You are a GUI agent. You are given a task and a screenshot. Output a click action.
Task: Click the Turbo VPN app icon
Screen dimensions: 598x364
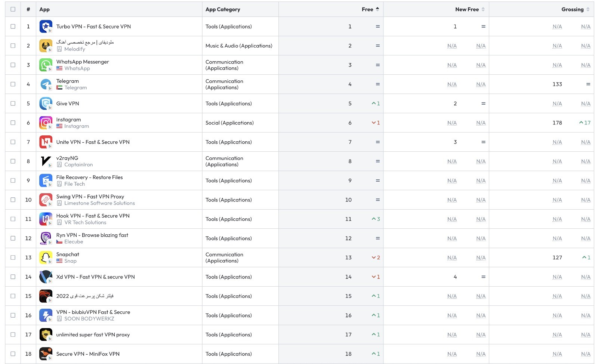click(46, 27)
